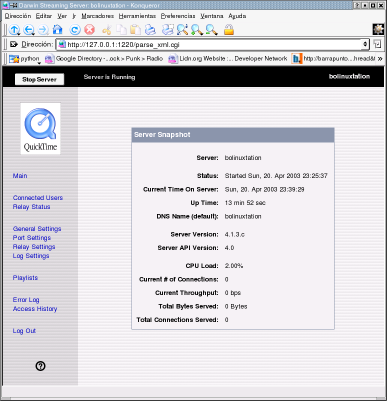Open the Editar menu
Image resolution: width=387 pixels, height=401 pixels.
tap(44, 16)
